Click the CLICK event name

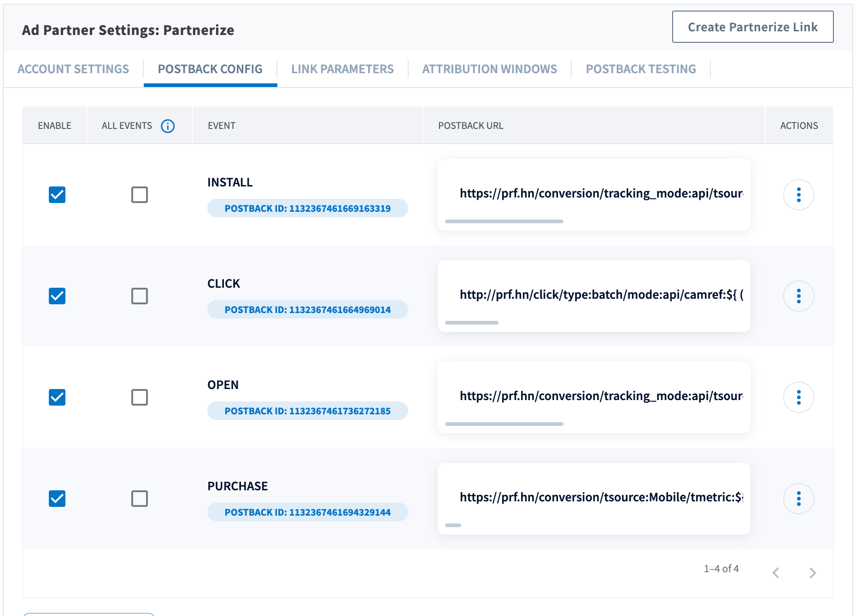coord(223,284)
